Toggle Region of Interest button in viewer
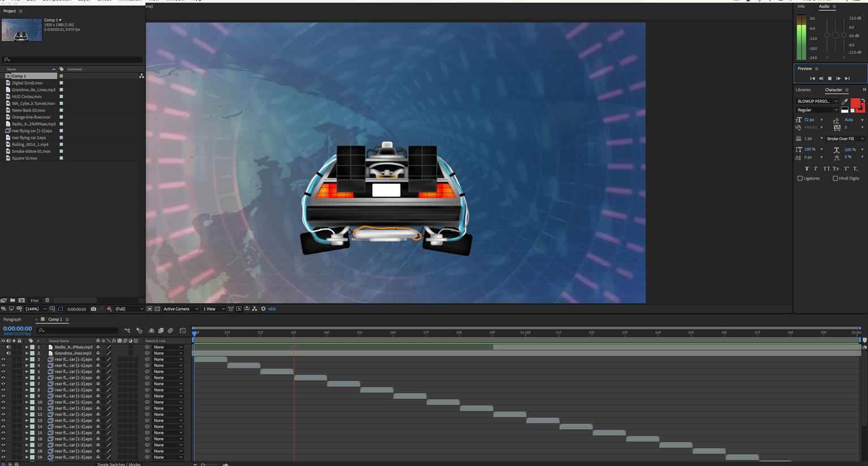This screenshot has height=466, width=868. [x=149, y=309]
